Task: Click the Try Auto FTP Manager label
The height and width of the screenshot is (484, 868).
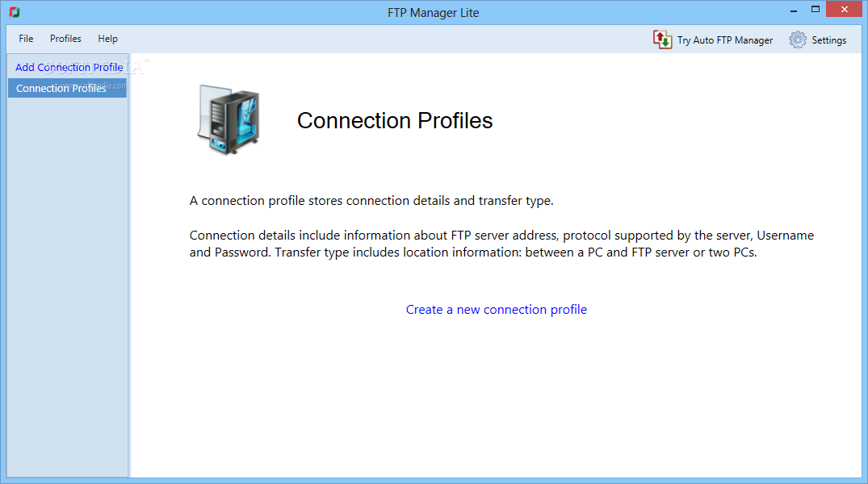Action: [x=724, y=40]
